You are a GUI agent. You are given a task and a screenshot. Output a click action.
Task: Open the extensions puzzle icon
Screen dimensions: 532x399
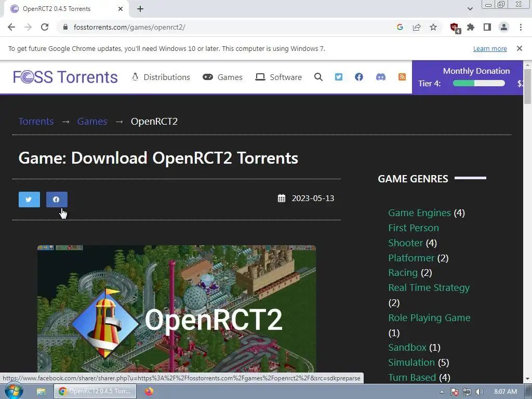point(471,27)
